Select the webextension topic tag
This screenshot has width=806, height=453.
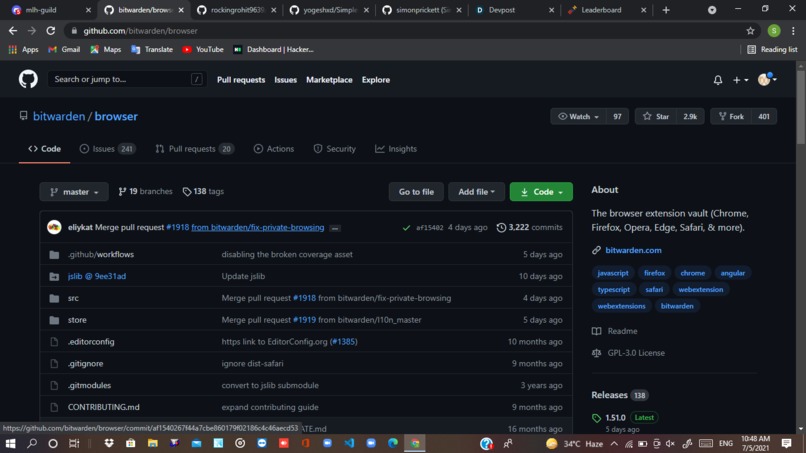[701, 289]
